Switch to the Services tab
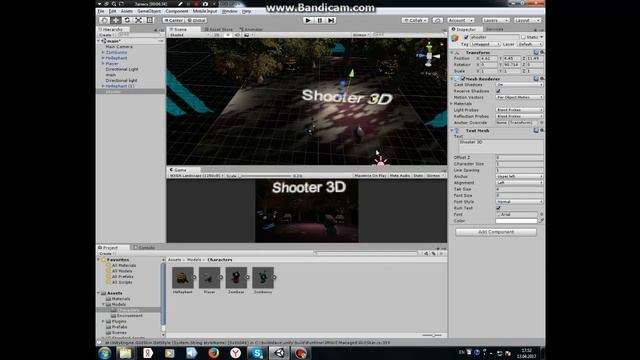The height and width of the screenshot is (360, 640). 494,29
